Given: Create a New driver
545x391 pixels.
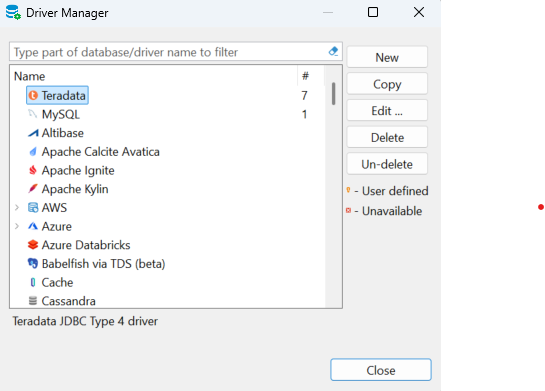Looking at the screenshot, I should click(x=387, y=57).
